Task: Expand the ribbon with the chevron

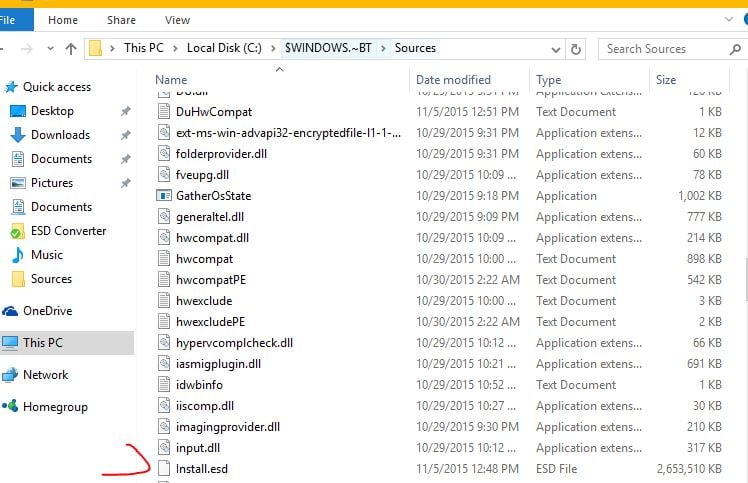Action: coord(728,20)
